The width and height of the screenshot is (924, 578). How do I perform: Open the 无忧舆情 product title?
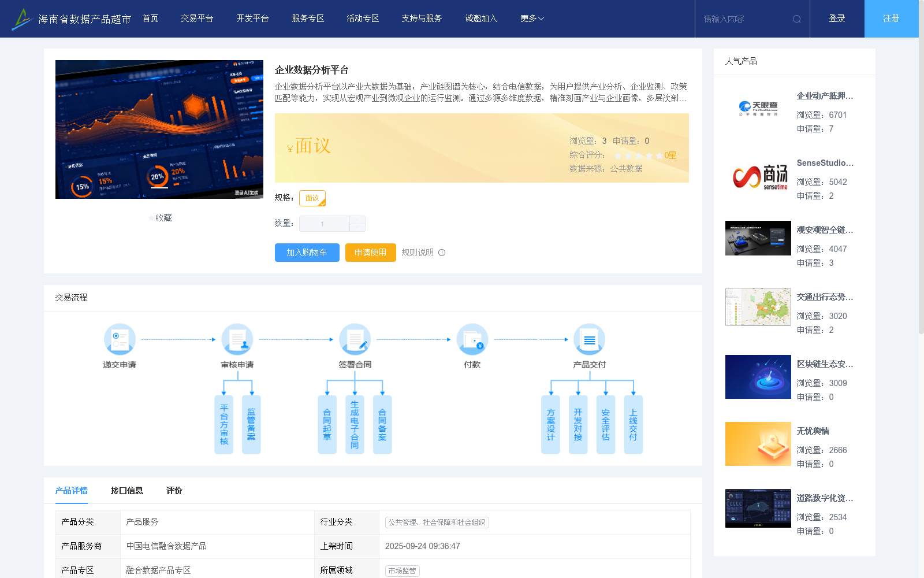click(813, 431)
